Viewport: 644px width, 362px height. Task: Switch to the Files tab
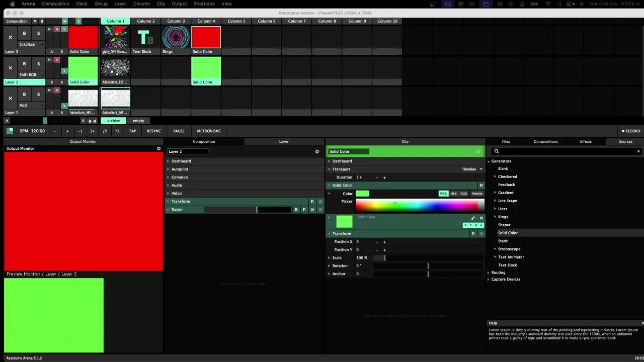506,142
